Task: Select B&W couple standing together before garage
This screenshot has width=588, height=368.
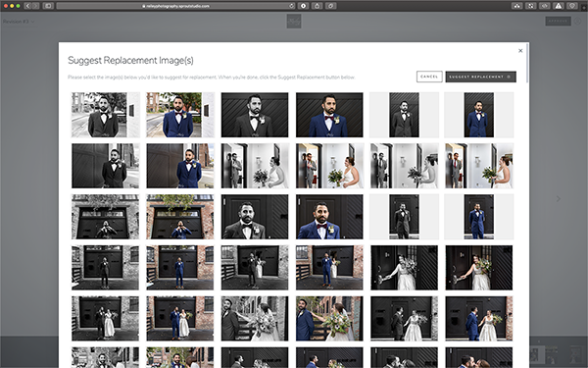Action: [x=106, y=318]
